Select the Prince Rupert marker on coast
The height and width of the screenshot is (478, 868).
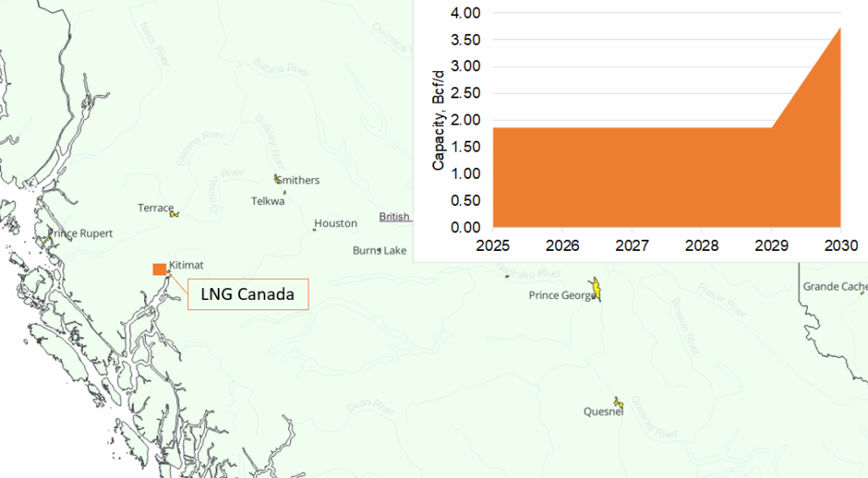coord(47,242)
